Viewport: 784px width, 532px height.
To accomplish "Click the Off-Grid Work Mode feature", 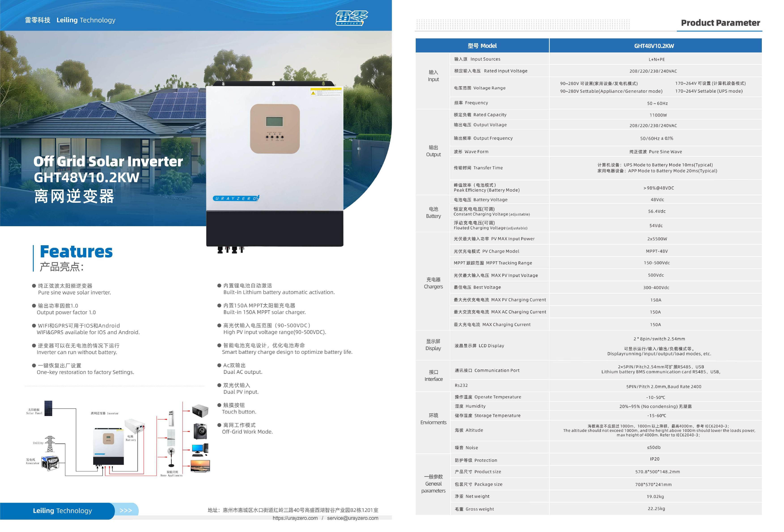I will click(247, 432).
